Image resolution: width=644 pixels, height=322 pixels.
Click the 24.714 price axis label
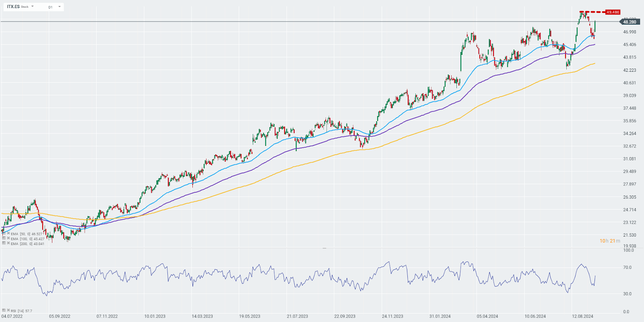pyautogui.click(x=630, y=210)
